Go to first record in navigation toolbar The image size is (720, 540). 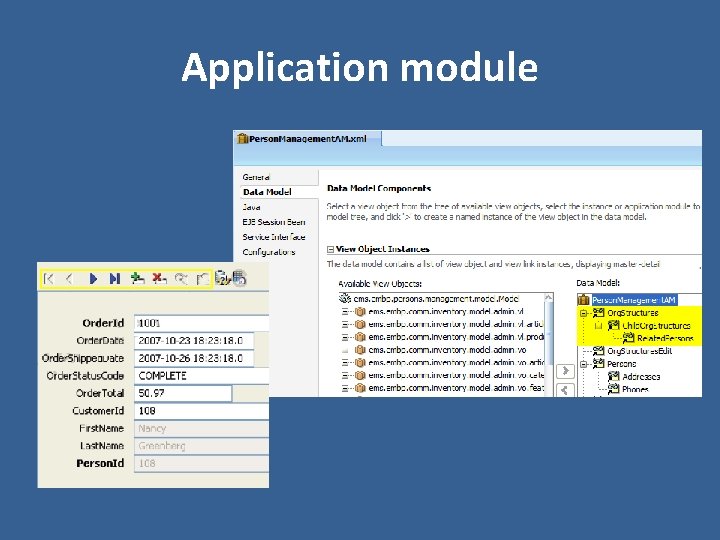[x=49, y=279]
